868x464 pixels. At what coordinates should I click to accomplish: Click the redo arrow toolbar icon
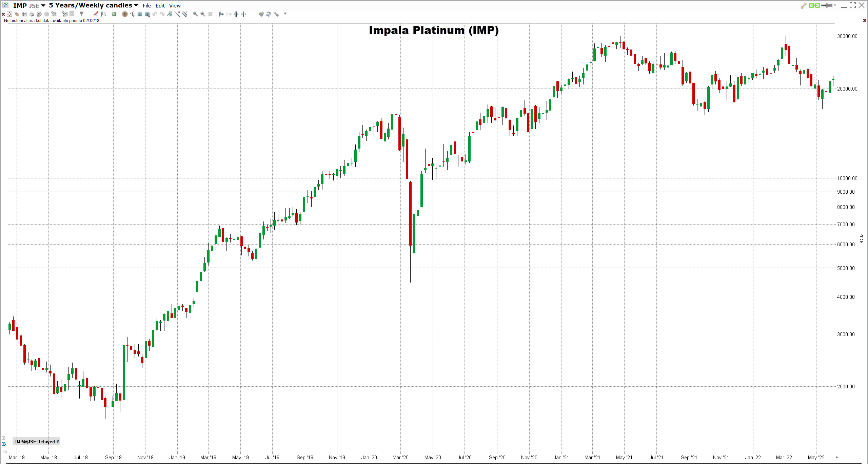(x=162, y=14)
